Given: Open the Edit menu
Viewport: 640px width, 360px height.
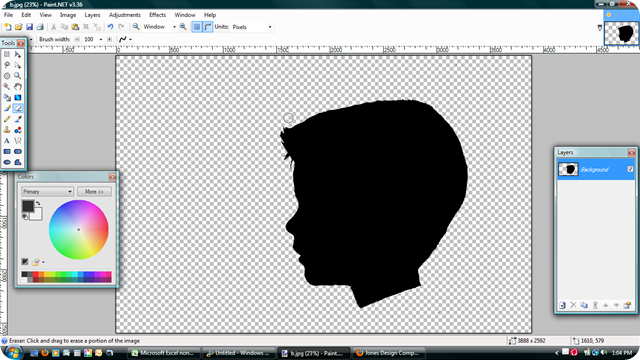Looking at the screenshot, I should tap(26, 15).
